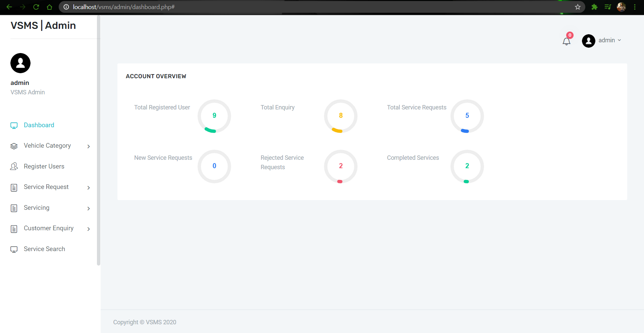The height and width of the screenshot is (333, 644).
Task: Click the browser address bar URL
Action: tap(123, 7)
